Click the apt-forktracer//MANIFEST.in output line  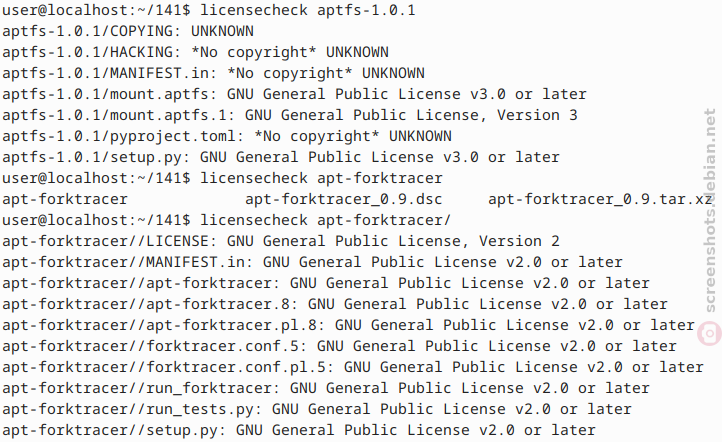pos(312,262)
